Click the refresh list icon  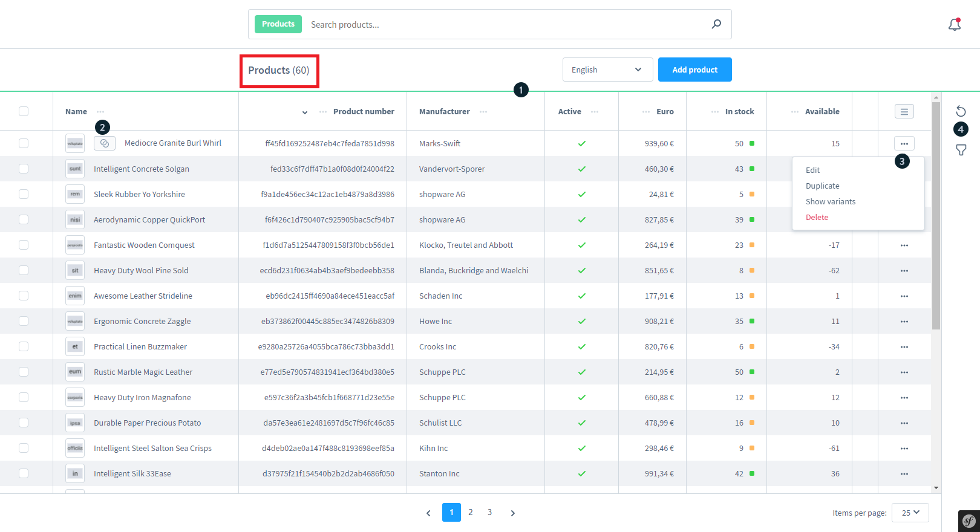point(961,111)
